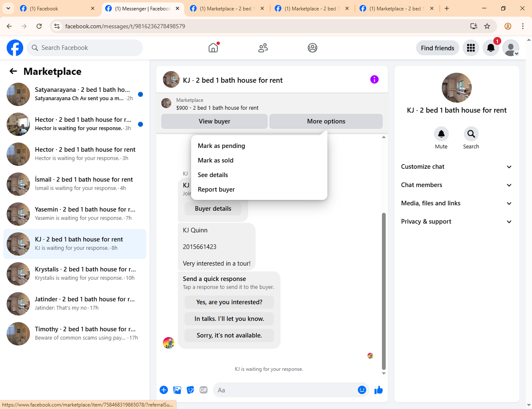The width and height of the screenshot is (532, 409).
Task: Click in the Search Facebook field
Action: (x=85, y=48)
